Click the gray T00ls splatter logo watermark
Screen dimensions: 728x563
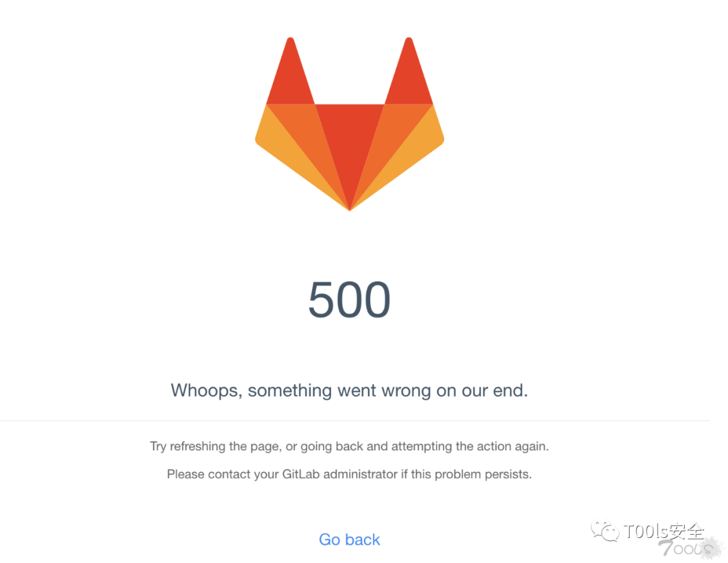(692, 548)
